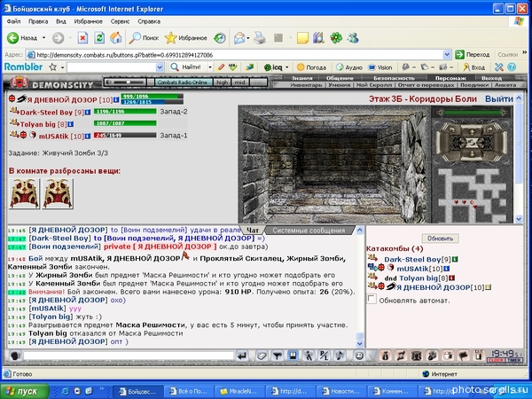This screenshot has width=532, height=399.
Task: Open the Инвентарь link
Action: coord(306,85)
